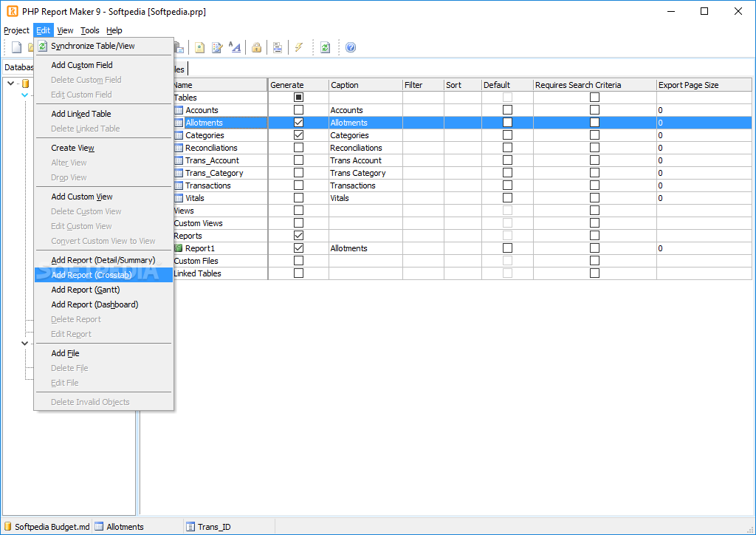
Task: Toggle Generate checkbox for Views group
Action: (298, 211)
